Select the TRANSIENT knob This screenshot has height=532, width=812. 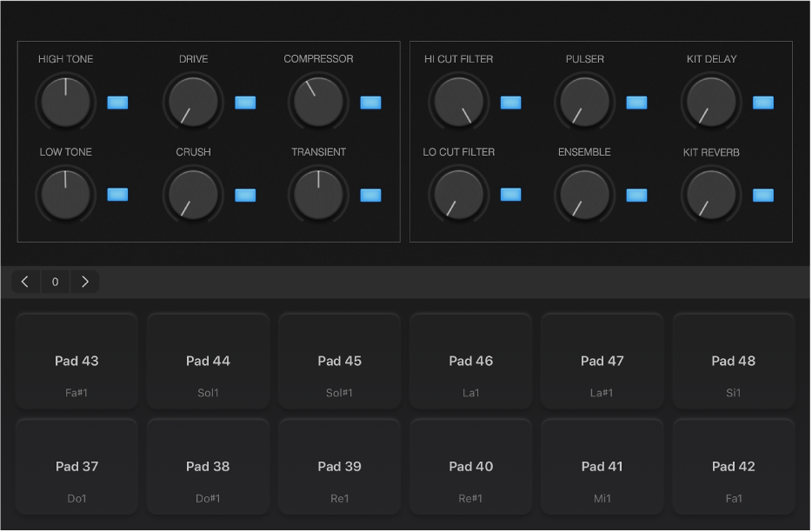(318, 195)
